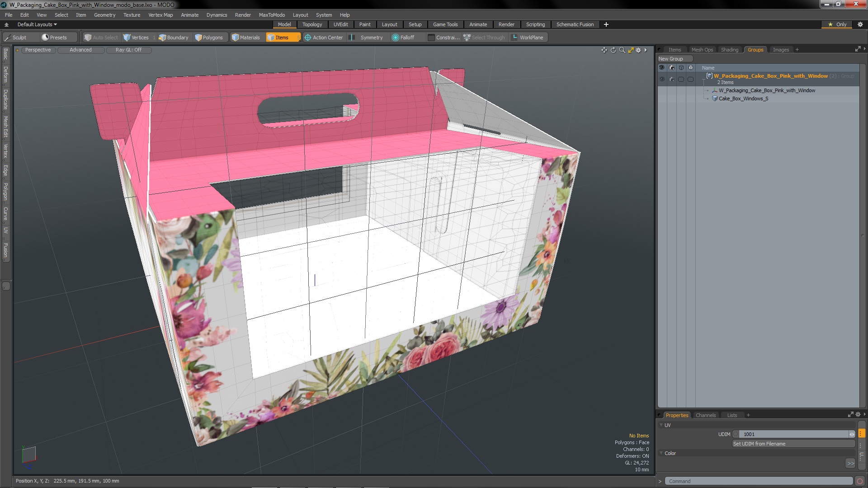Open Properties panel gear settings
Viewport: 868px width, 488px height.
coord(858,415)
